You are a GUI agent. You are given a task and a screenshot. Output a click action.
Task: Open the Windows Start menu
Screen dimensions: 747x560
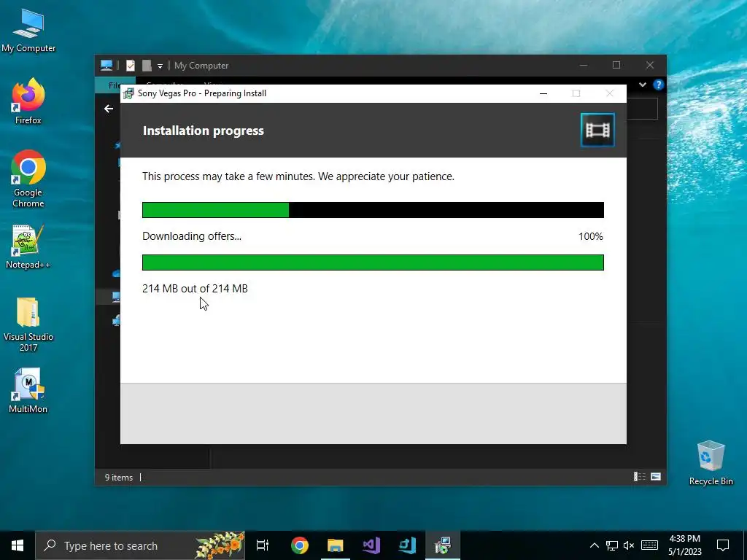(18, 545)
